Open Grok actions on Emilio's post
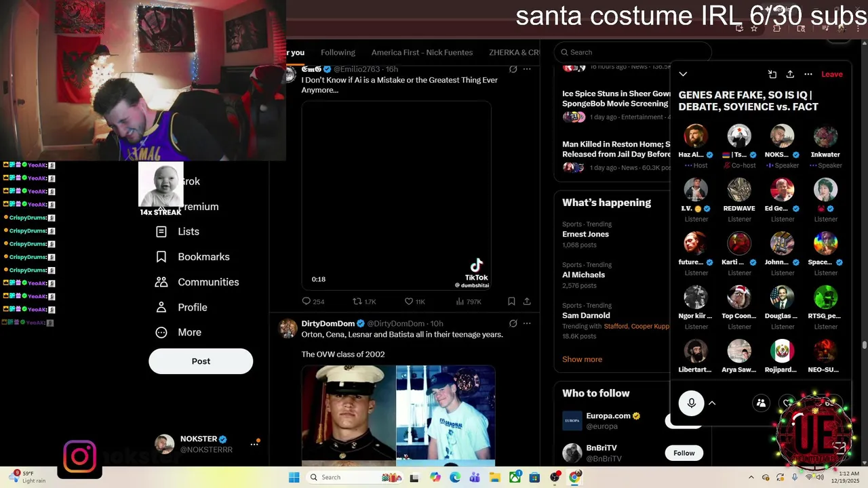This screenshot has height=488, width=868. click(513, 69)
